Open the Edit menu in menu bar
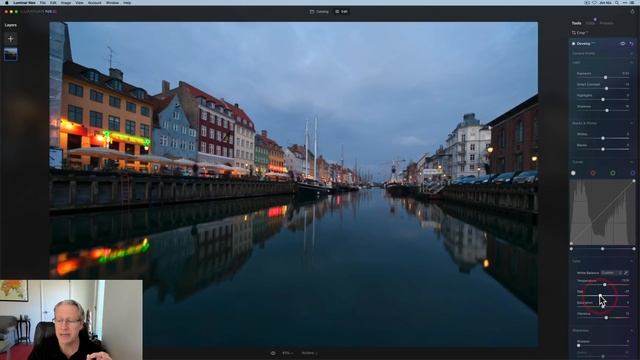Screen dimensions: 640x360 click(53, 2)
